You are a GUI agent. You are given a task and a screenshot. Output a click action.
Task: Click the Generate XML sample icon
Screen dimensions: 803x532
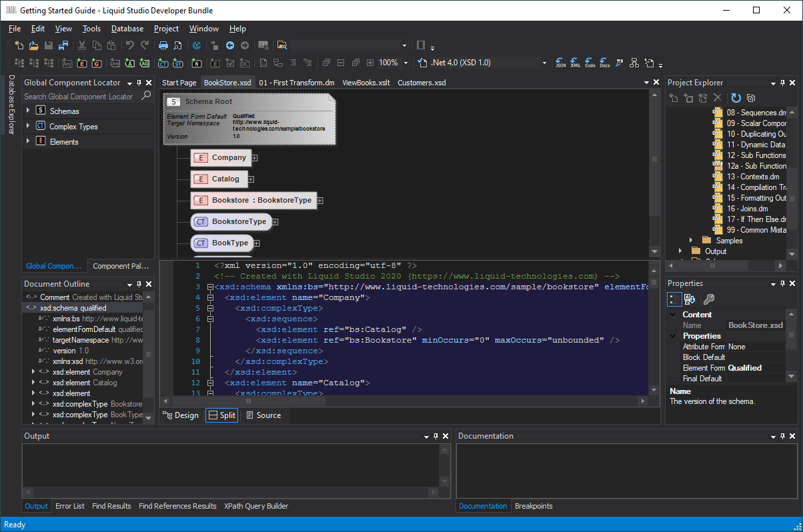(576, 63)
